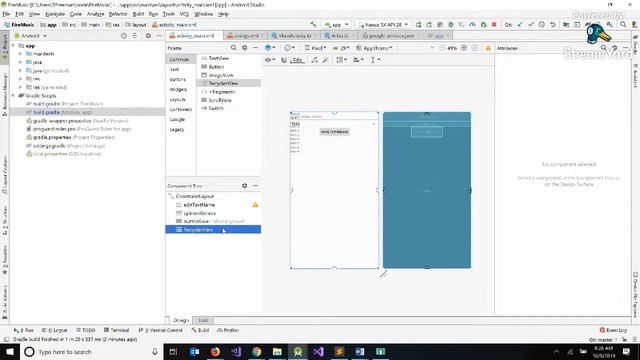Open Version Control tool window
Screen dimensions: 640x360
point(160,330)
